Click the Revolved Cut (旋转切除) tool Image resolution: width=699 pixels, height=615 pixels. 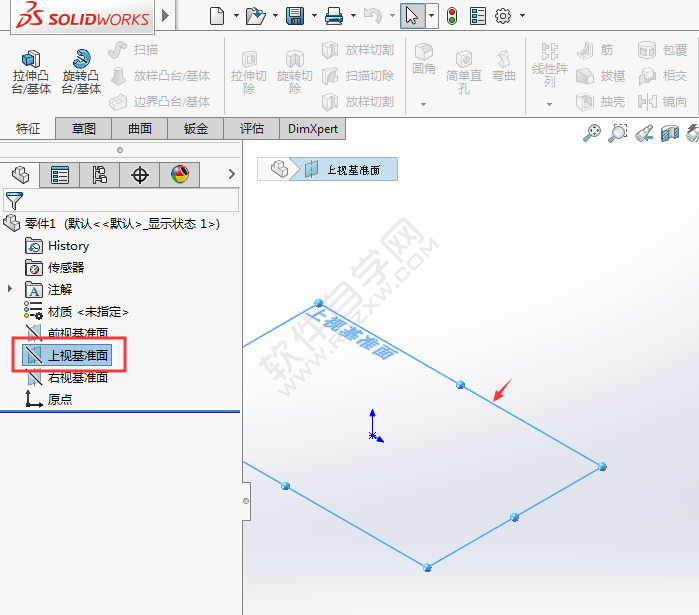(295, 72)
